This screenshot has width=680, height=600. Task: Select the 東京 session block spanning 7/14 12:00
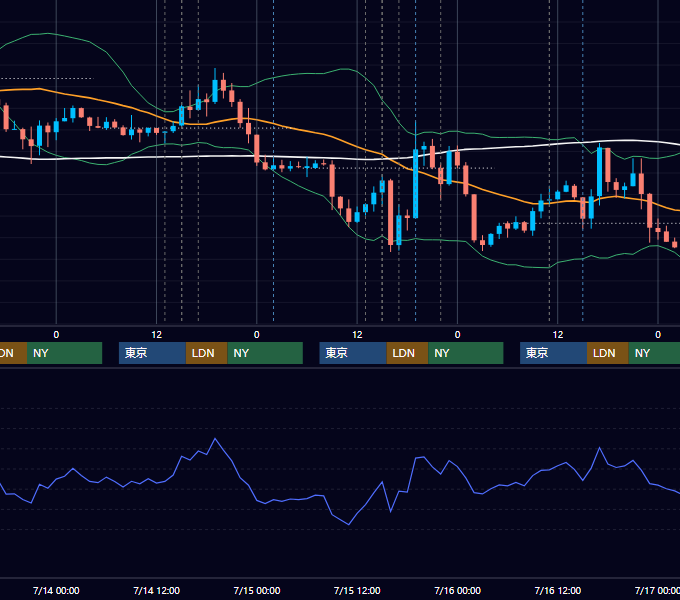point(152,353)
